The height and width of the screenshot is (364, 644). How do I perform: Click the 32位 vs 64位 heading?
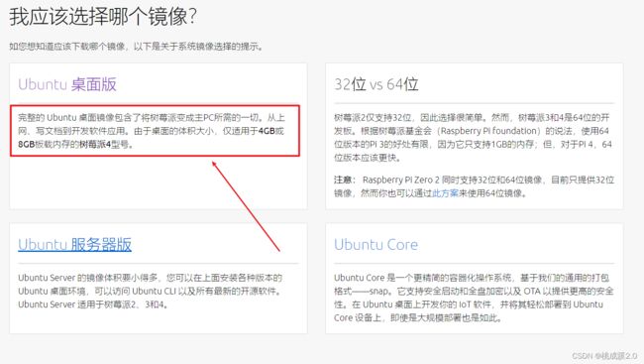pos(376,84)
